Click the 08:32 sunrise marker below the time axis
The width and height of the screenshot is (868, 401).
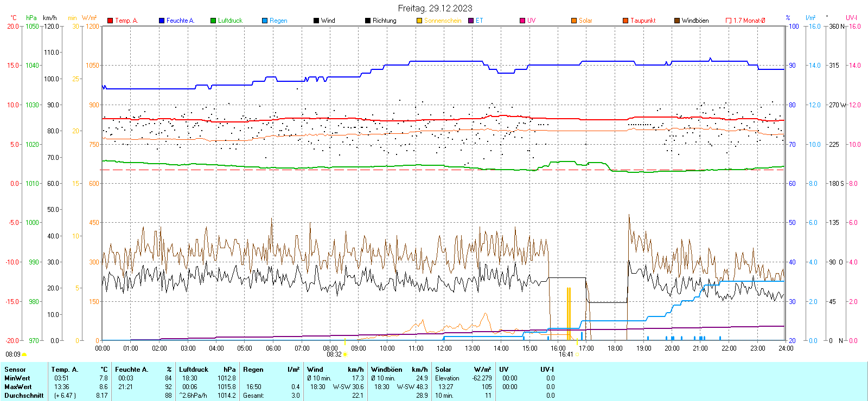click(x=334, y=354)
